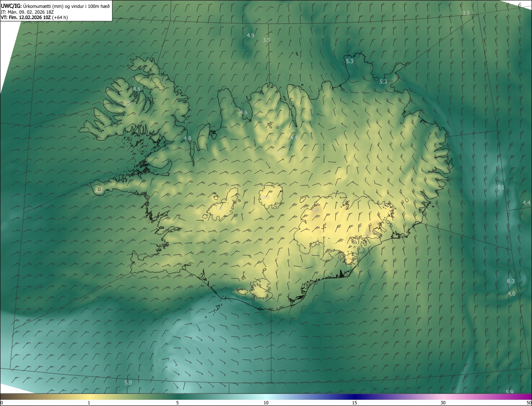This screenshot has height=406, width=532.
Task: Click the 30 tick on the color scale
Action: pos(443,403)
